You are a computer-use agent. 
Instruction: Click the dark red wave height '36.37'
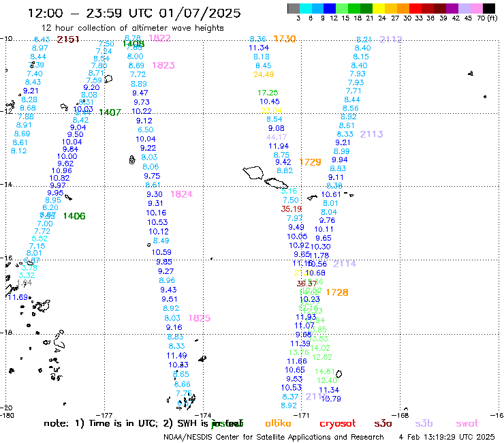306,284
